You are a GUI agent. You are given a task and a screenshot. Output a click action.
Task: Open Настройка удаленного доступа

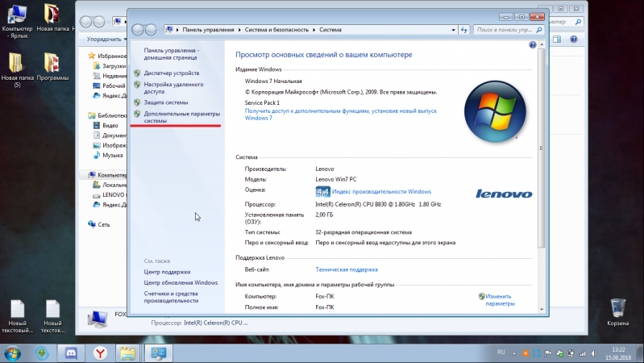coord(173,88)
